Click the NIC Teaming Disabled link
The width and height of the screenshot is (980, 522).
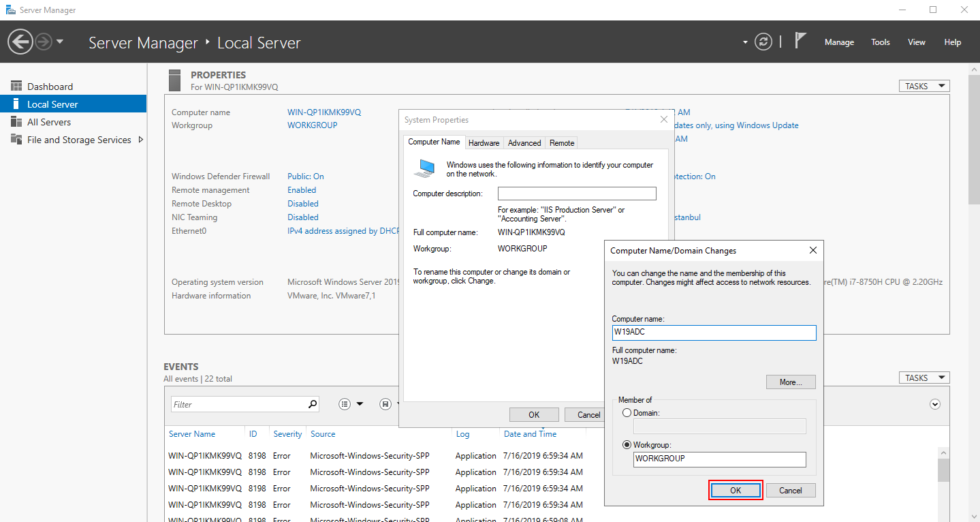click(303, 217)
